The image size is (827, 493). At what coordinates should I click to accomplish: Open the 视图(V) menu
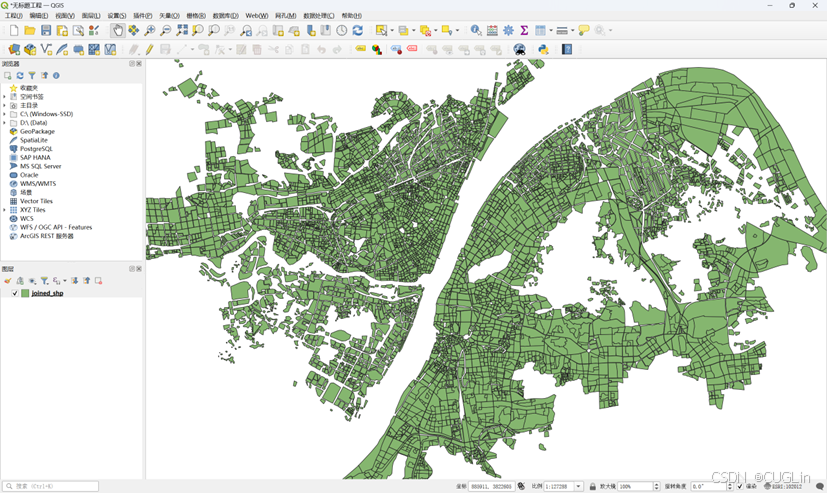coord(65,16)
